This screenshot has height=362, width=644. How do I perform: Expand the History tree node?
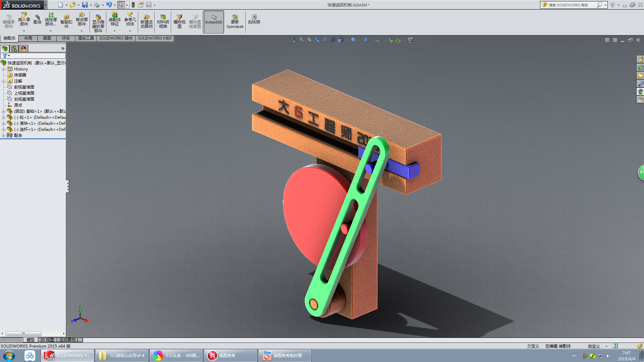pyautogui.click(x=3, y=69)
